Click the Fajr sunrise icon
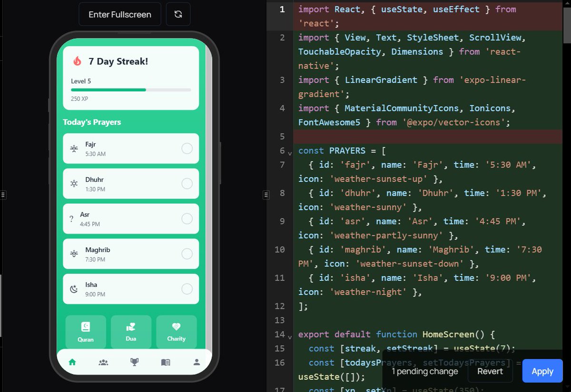 [74, 148]
